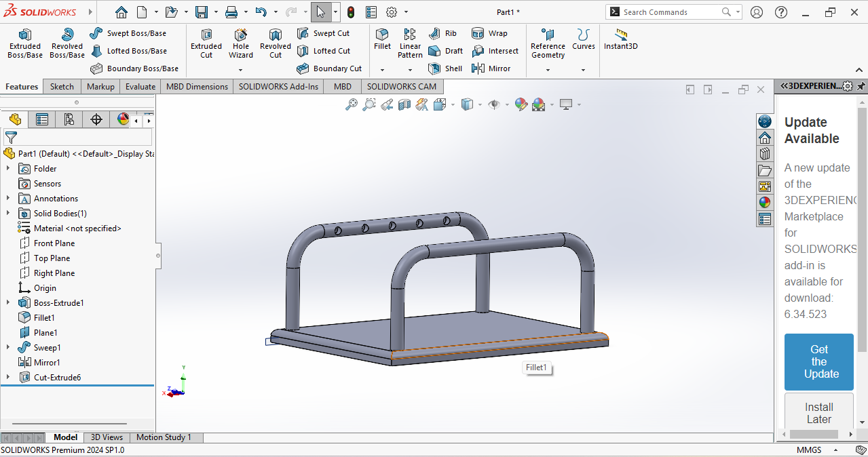Switch to the MBD Dimensions tab
Image resolution: width=868 pixels, height=457 pixels.
(x=197, y=87)
